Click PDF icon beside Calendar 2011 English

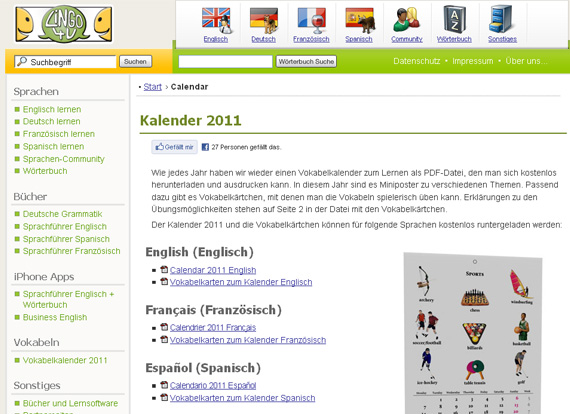(164, 269)
